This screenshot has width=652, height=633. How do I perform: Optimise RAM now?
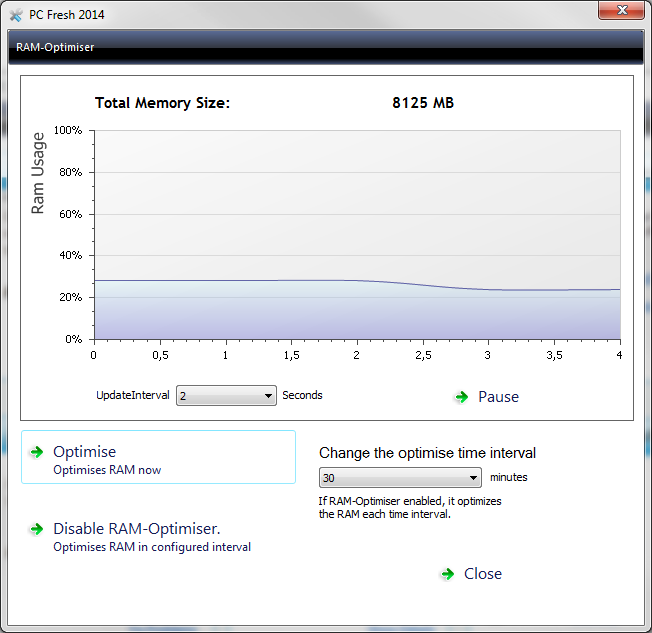point(158,457)
